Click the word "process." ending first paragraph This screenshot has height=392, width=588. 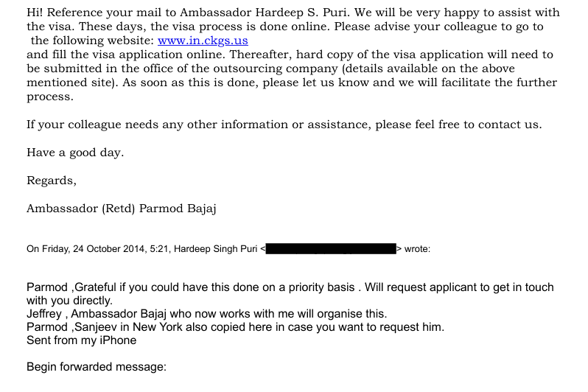coord(50,97)
